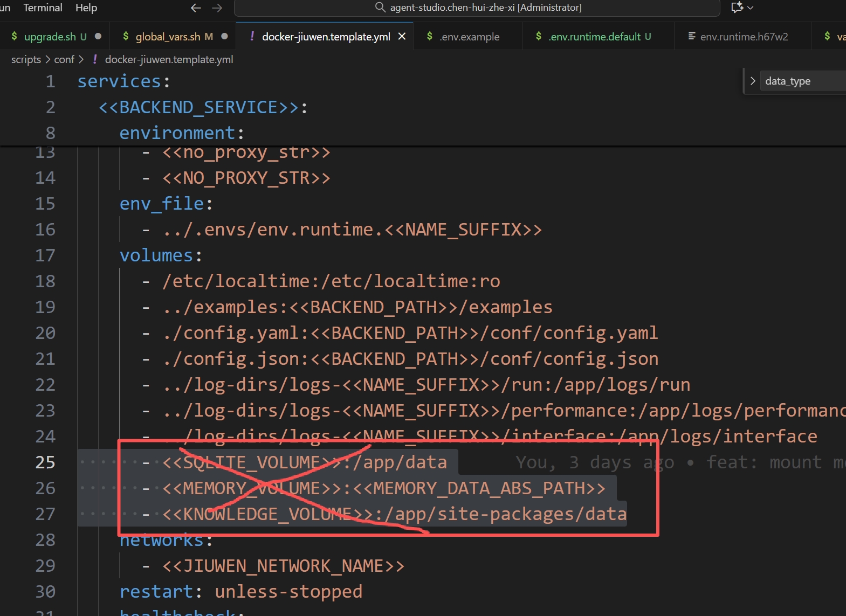Click sticky line 'services:'

point(123,81)
